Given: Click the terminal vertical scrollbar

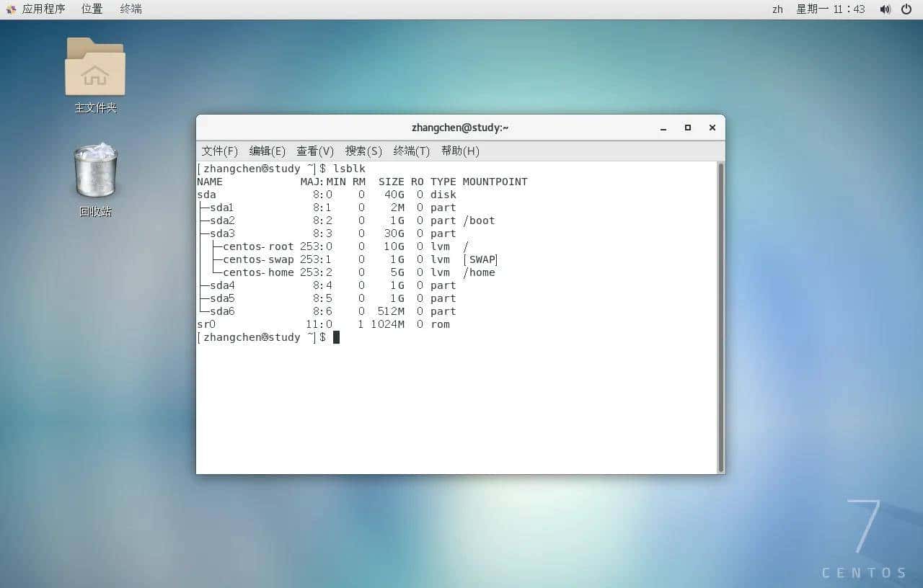Looking at the screenshot, I should pos(720,317).
